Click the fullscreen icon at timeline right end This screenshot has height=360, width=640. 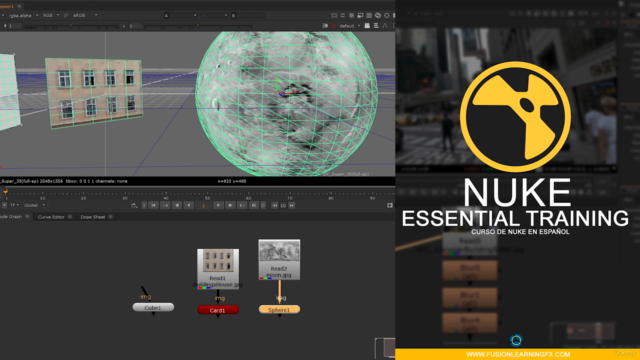(x=390, y=205)
